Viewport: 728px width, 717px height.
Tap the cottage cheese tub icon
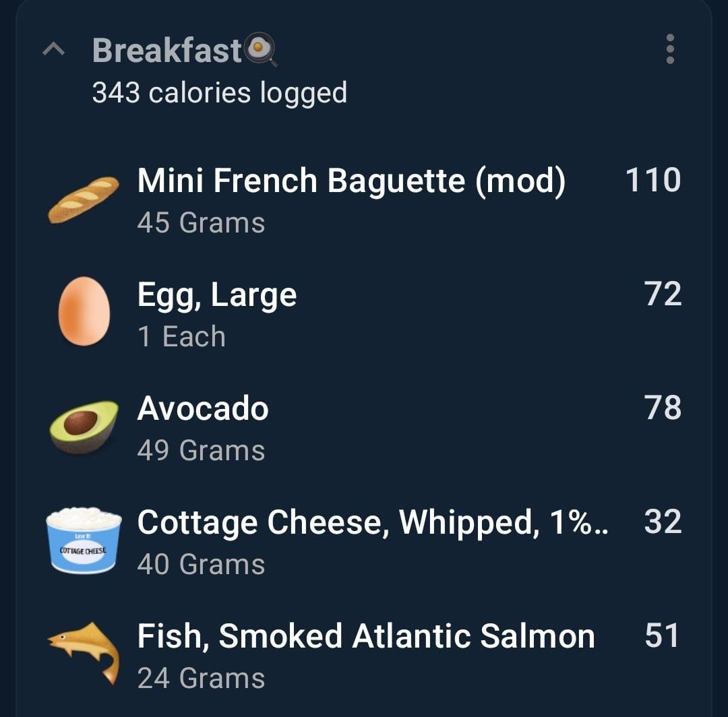coord(84,540)
